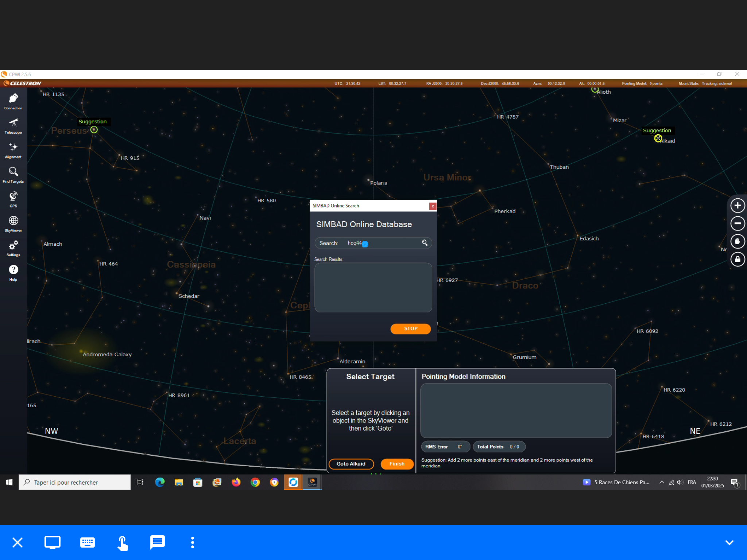Open the remote chat panel
The image size is (747, 560).
tap(158, 542)
